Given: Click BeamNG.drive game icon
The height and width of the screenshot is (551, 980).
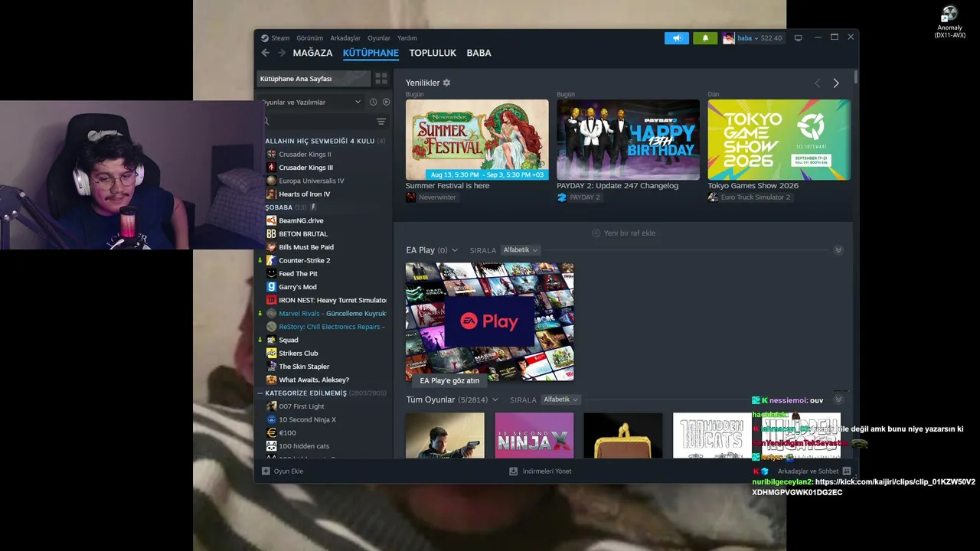Looking at the screenshot, I should tap(271, 220).
